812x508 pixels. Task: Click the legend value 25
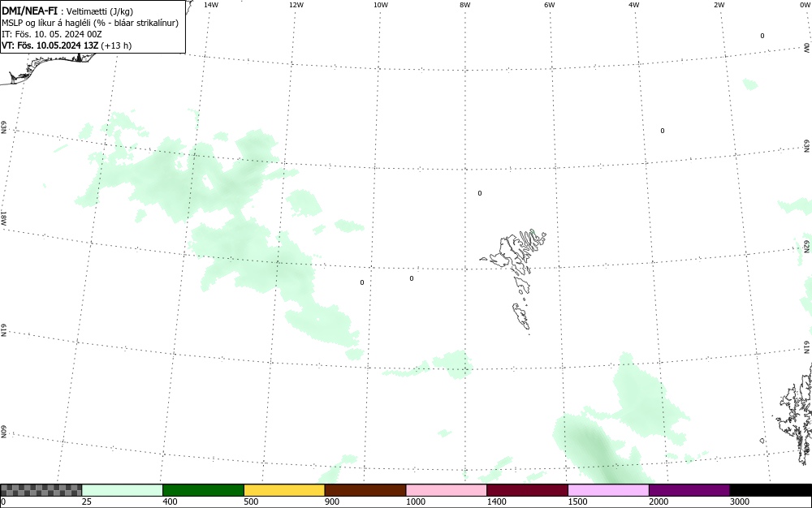click(87, 502)
